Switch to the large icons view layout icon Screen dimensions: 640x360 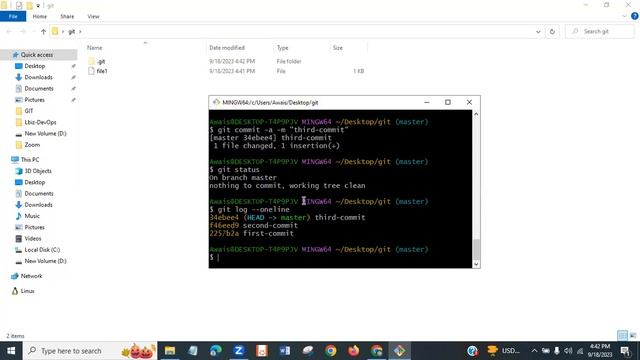coord(633,336)
